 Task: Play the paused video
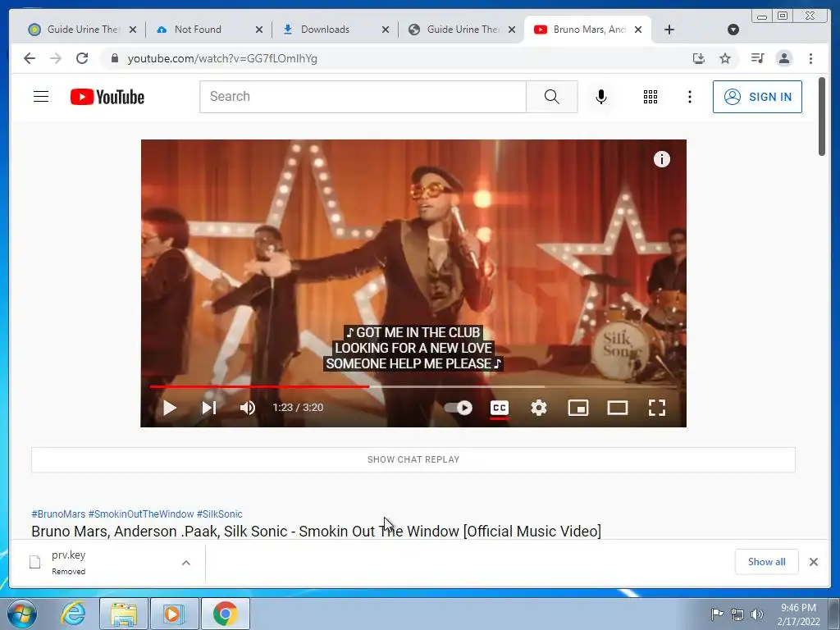tap(170, 408)
